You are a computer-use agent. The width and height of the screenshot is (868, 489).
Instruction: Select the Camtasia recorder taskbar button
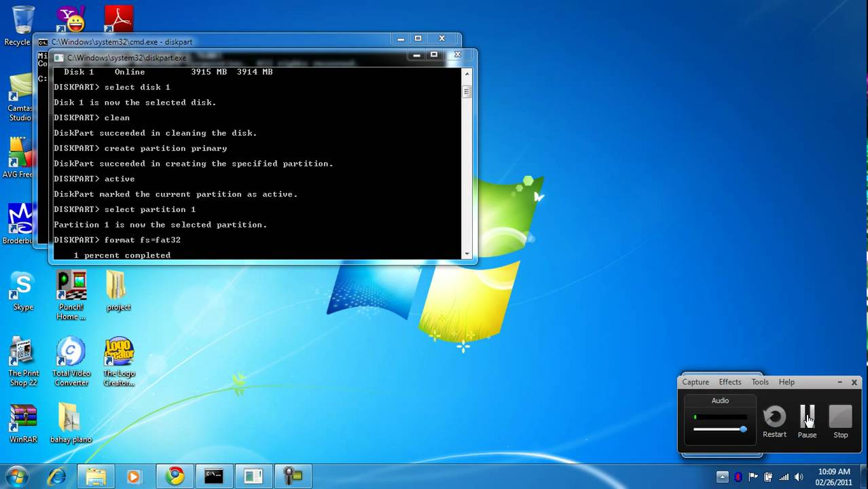[x=293, y=476]
